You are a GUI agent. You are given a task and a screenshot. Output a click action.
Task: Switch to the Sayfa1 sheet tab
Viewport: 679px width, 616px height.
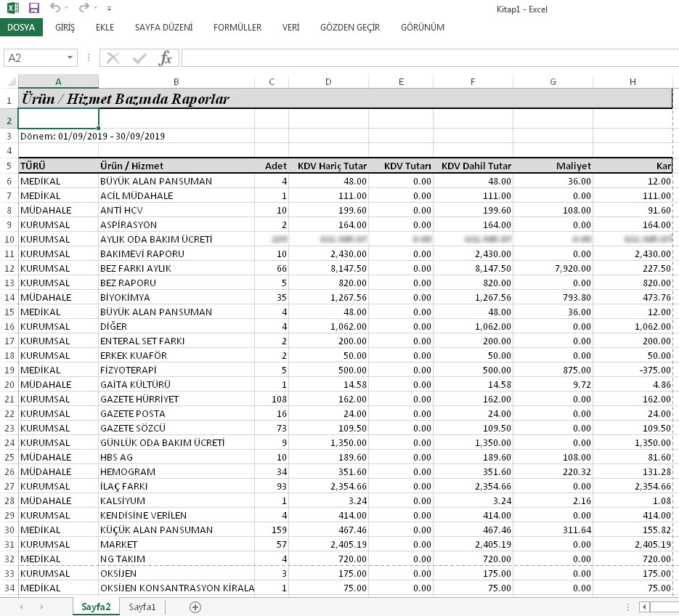tap(142, 607)
